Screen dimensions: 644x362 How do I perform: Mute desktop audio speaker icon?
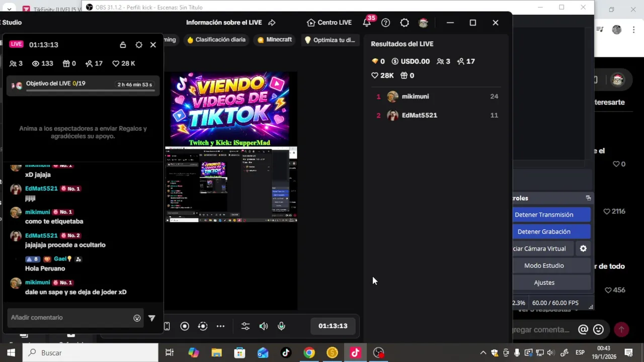click(264, 326)
